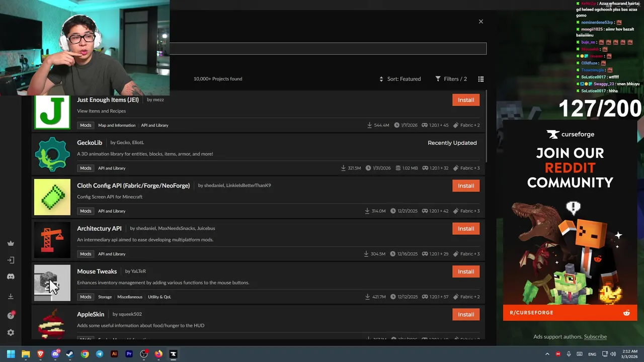This screenshot has width=644, height=362.
Task: Click the Just Enough Items mod logo
Action: [x=52, y=112]
